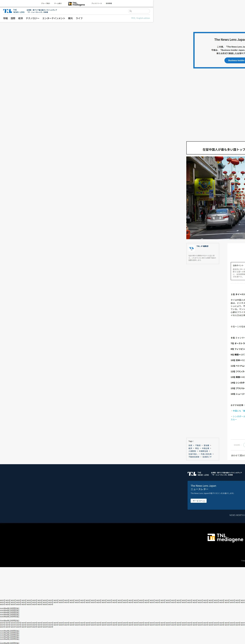This screenshot has width=245, height=644.
Task: Select the 不動産 tag
Action: pyautogui.click(x=198, y=445)
